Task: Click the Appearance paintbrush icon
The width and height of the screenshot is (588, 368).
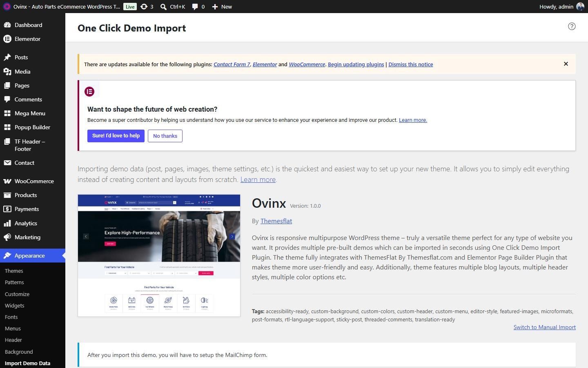Action: [7, 256]
